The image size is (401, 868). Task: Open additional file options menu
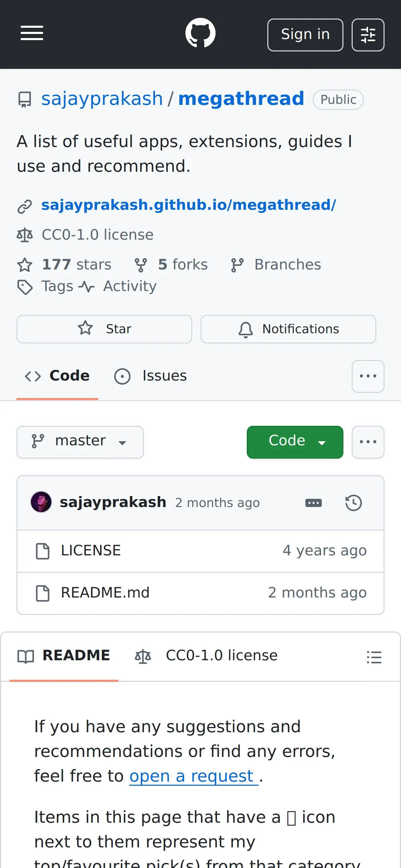[368, 442]
